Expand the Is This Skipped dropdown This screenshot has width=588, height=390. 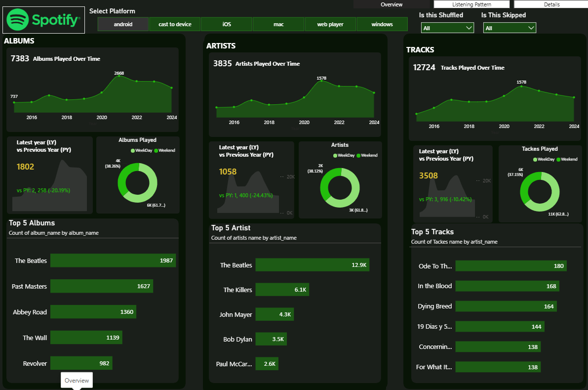pyautogui.click(x=510, y=28)
